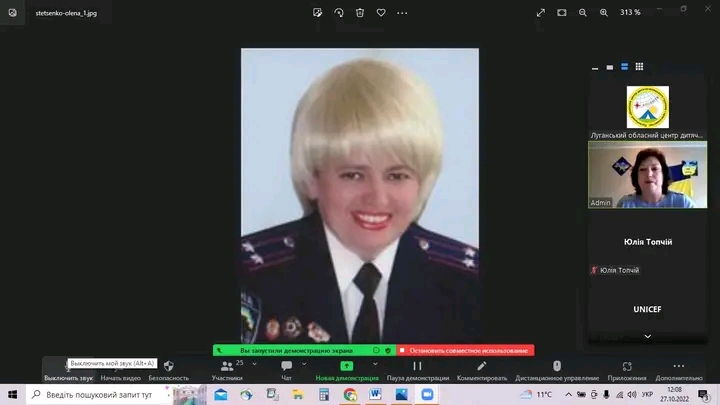Select the UNICEF participant tile
720x405 pixels.
coord(647,309)
